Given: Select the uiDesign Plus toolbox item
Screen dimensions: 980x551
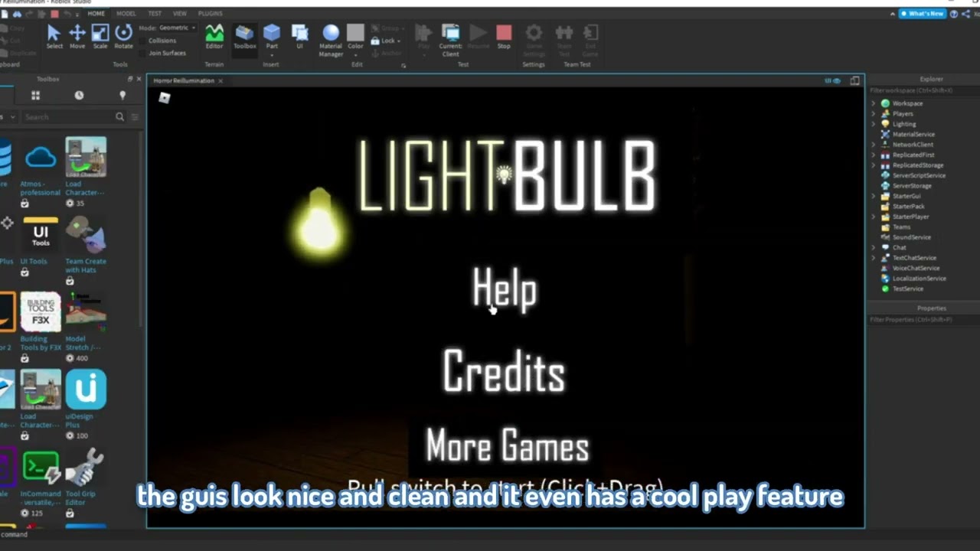Looking at the screenshot, I should click(x=86, y=405).
